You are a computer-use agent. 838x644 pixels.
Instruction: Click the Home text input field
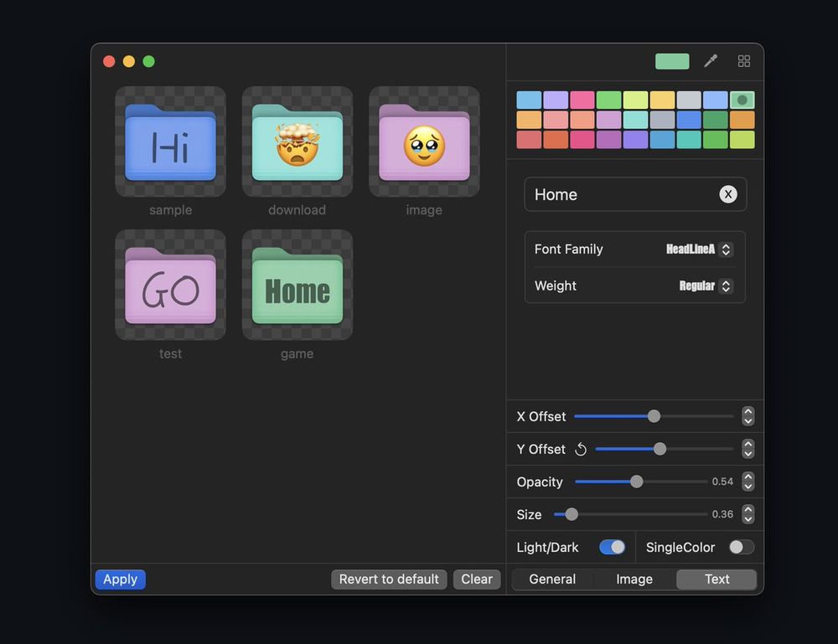[635, 194]
